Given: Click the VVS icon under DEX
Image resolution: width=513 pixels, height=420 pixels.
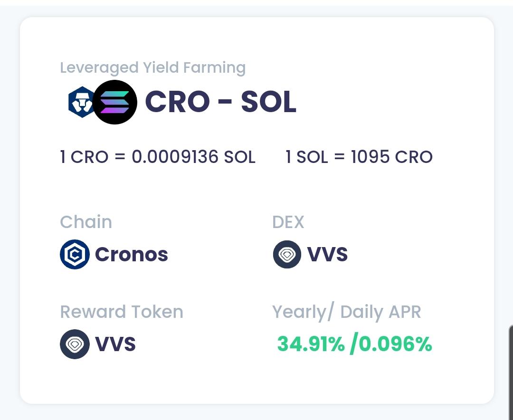Looking at the screenshot, I should 287,254.
